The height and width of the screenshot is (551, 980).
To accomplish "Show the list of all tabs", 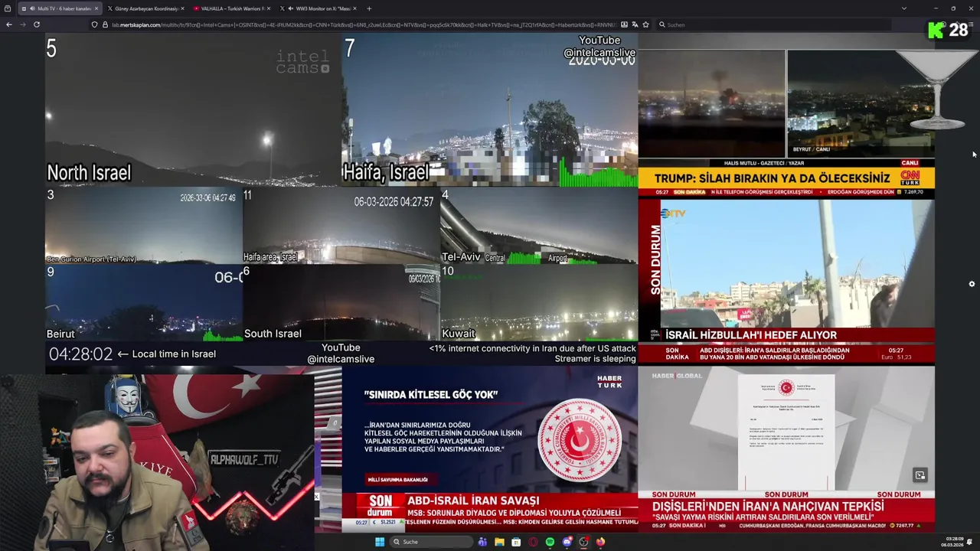I will tap(903, 8).
